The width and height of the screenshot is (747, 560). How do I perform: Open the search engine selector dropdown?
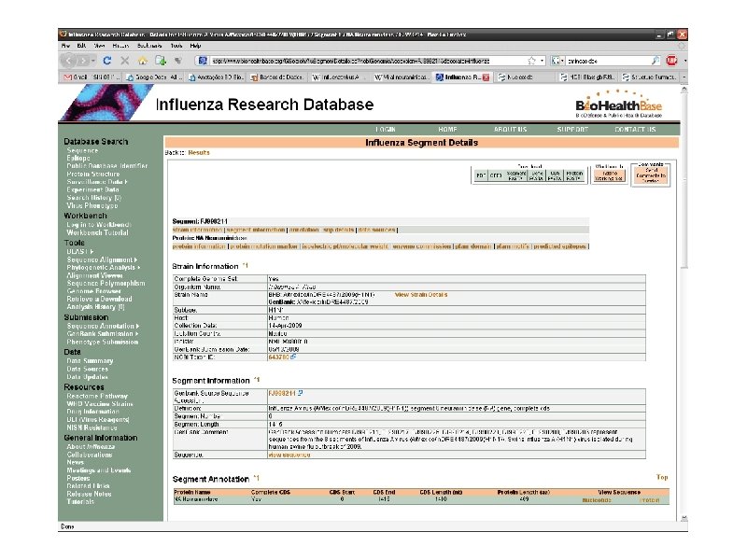point(557,61)
